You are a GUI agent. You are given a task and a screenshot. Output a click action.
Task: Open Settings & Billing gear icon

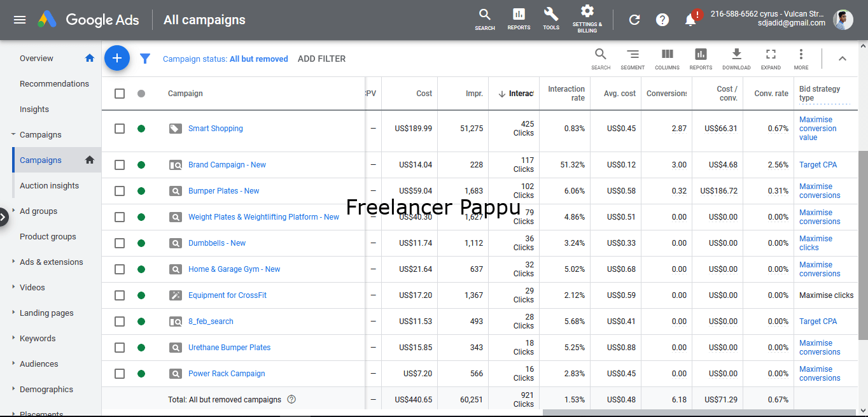(x=587, y=19)
